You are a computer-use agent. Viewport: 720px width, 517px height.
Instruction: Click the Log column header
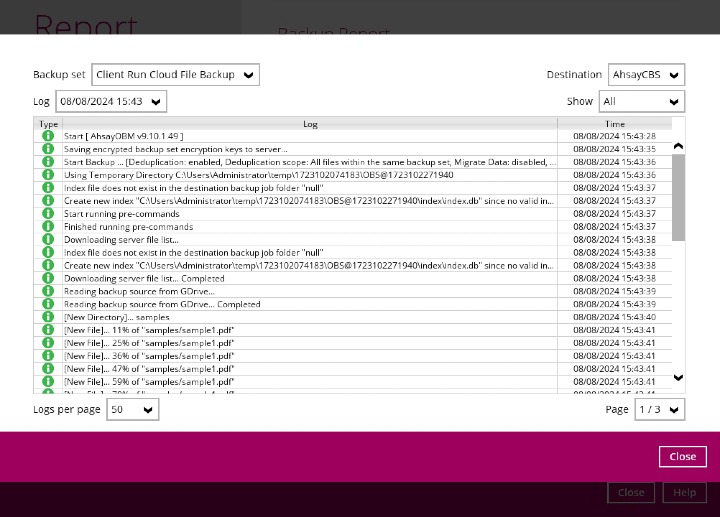[x=310, y=123]
